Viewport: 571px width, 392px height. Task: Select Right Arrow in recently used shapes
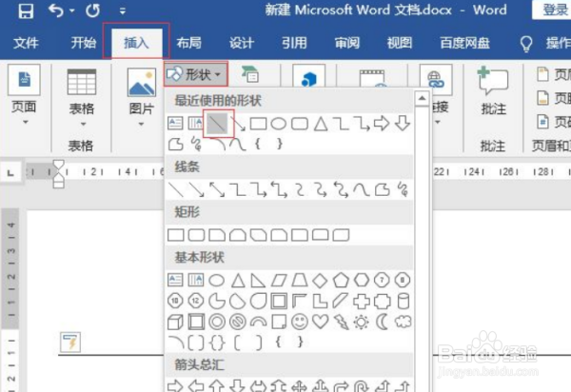382,124
